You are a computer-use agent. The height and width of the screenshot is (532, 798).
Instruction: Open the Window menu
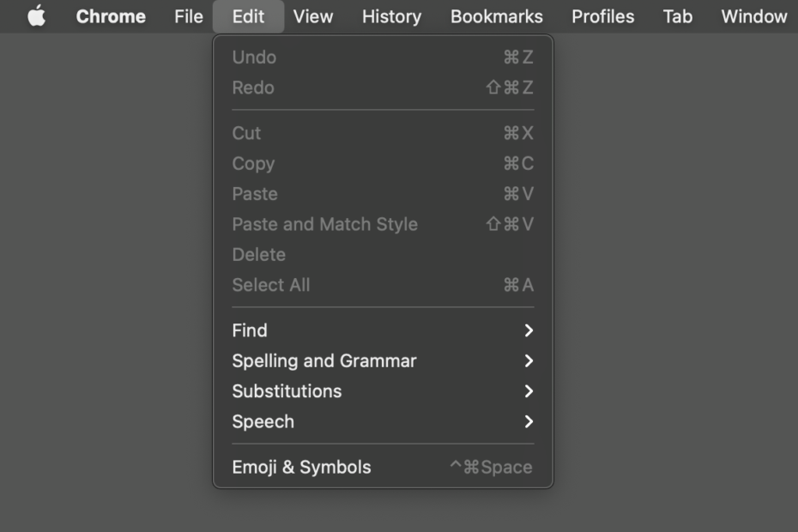pyautogui.click(x=753, y=15)
